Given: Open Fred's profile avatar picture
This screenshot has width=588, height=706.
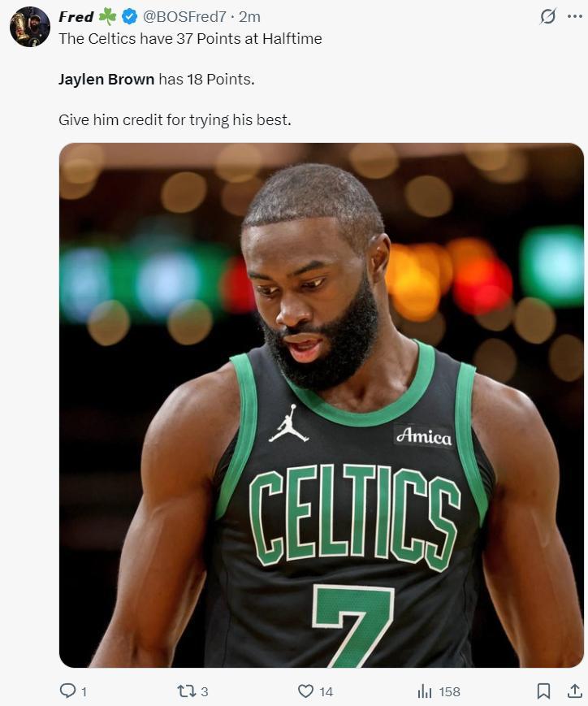Looking at the screenshot, I should (x=29, y=27).
